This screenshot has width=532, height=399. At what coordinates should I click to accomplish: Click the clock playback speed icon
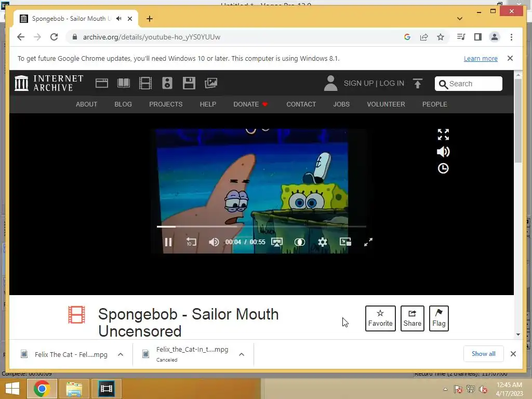tap(443, 168)
